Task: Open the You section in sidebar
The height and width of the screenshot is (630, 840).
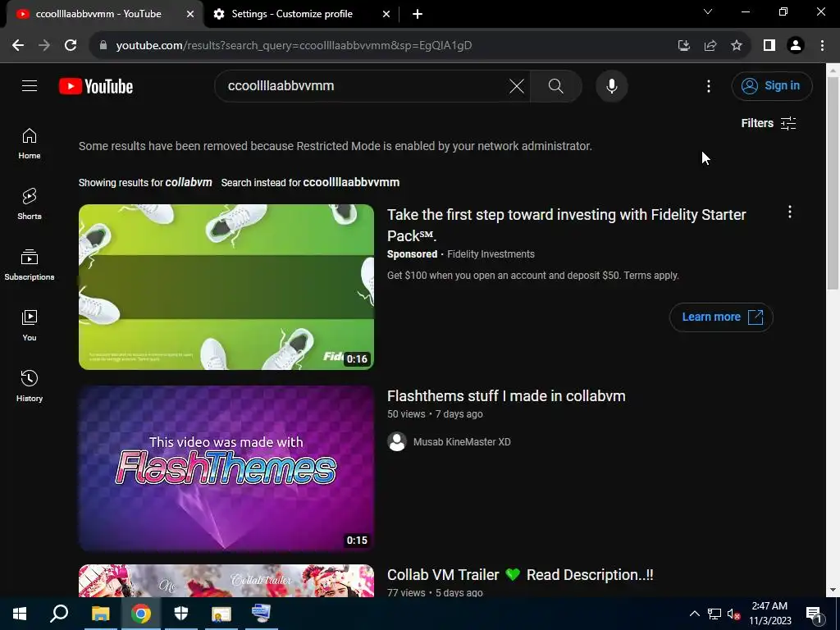Action: pos(30,325)
